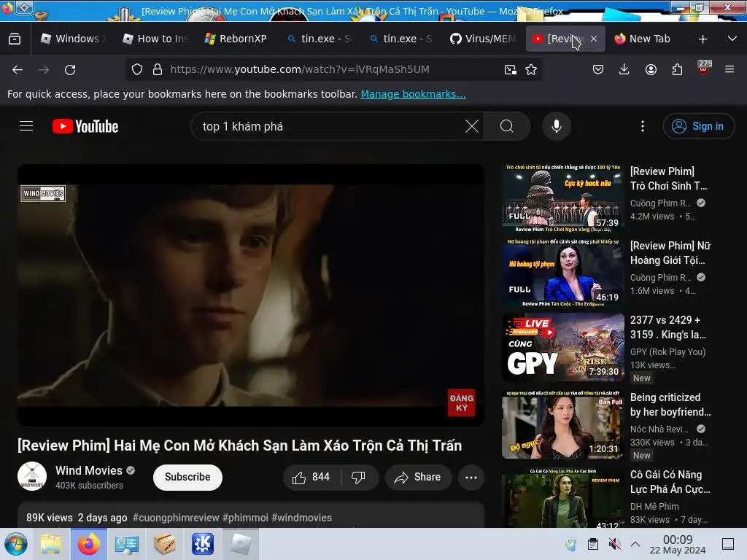Viewport: 747px width, 560px height.
Task: Click the video player to toggle playback
Action: pyautogui.click(x=251, y=295)
